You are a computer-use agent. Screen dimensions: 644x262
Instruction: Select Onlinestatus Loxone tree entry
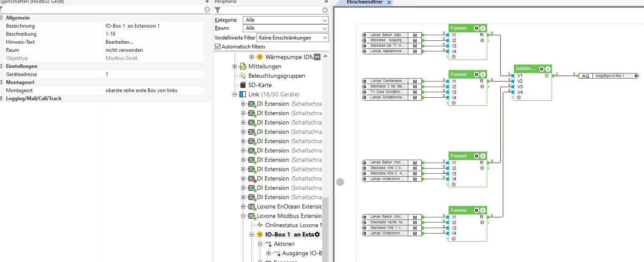[294, 225]
